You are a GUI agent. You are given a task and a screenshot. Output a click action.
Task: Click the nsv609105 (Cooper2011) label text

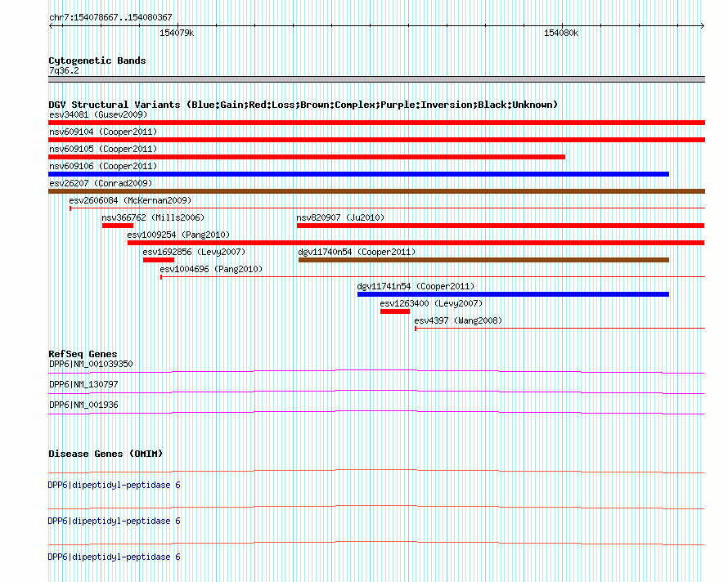click(103, 149)
